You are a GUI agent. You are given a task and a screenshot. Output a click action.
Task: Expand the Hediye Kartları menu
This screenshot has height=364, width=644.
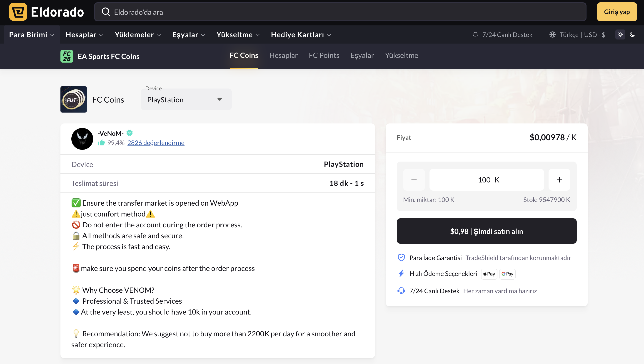(301, 34)
